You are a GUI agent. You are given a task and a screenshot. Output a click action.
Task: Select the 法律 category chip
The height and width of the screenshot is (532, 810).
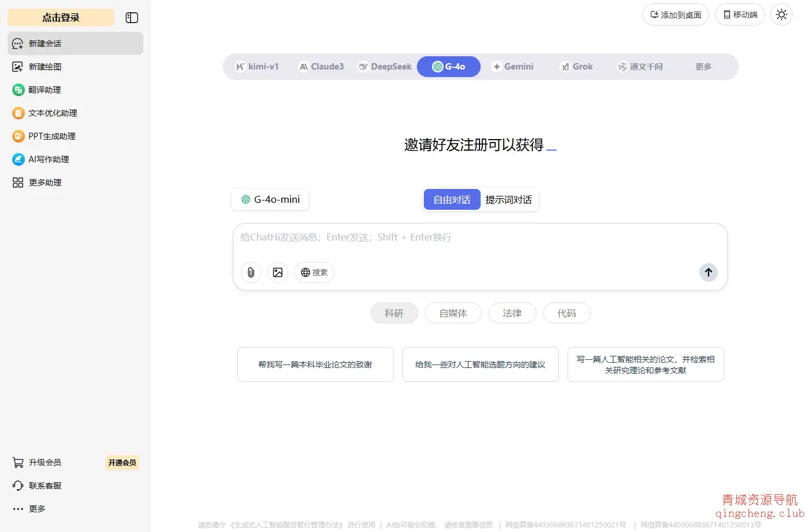512,314
